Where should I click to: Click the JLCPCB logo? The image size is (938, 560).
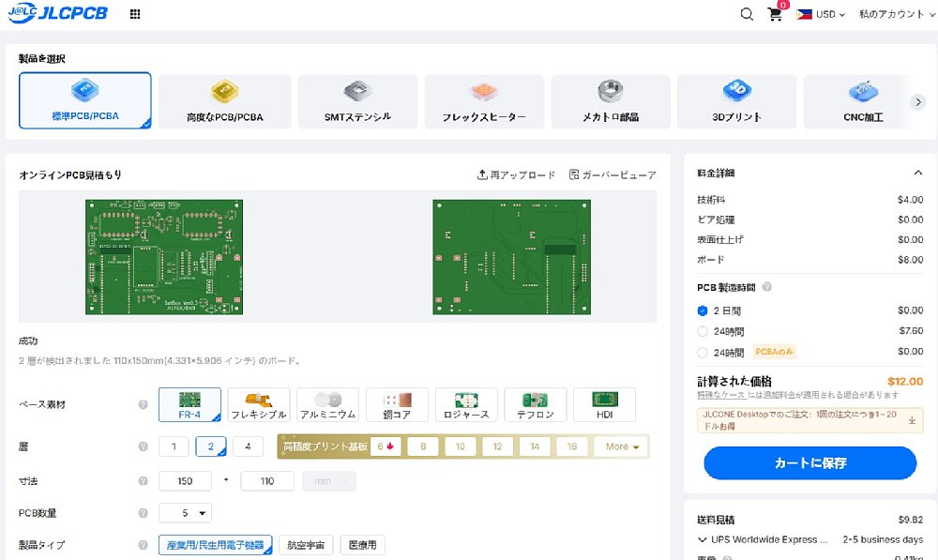57,13
